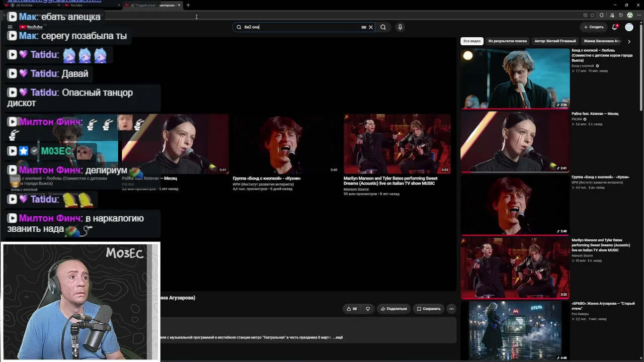This screenshot has height=362, width=644.
Task: Open the video's three-dot more actions
Action: tap(451, 309)
